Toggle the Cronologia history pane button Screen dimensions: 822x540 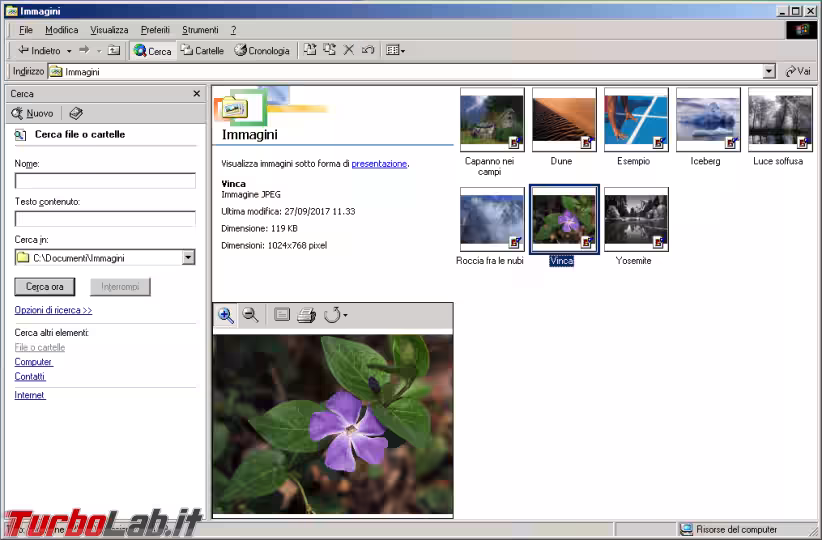tap(262, 50)
